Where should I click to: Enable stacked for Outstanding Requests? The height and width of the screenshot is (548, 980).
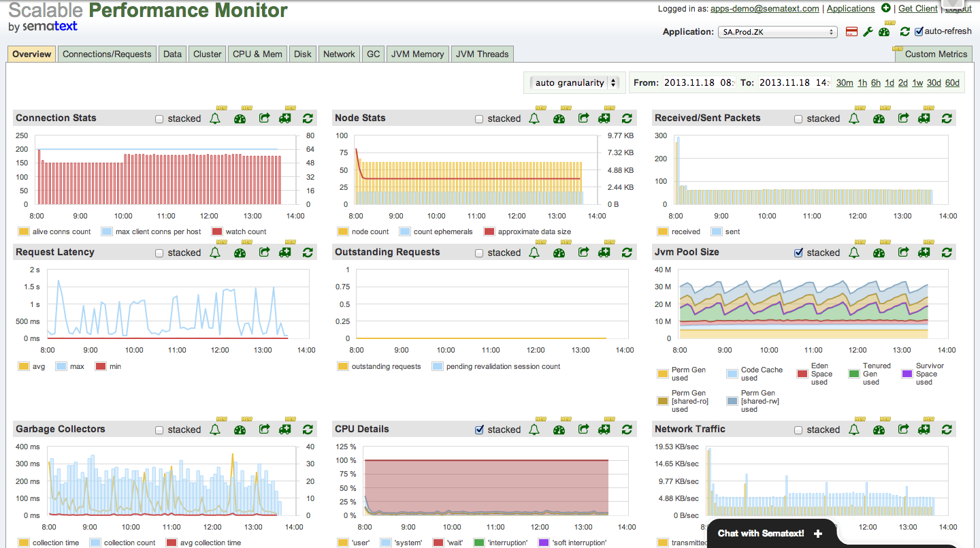479,253
